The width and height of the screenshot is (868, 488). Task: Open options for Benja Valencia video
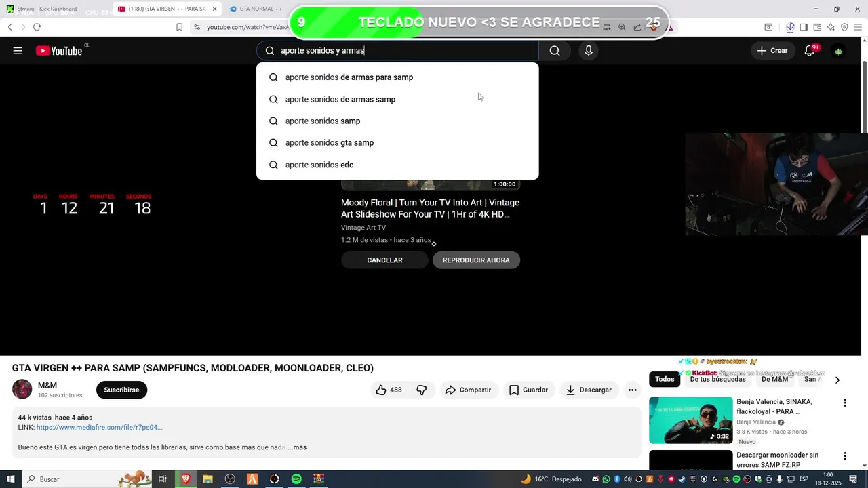[844, 403]
